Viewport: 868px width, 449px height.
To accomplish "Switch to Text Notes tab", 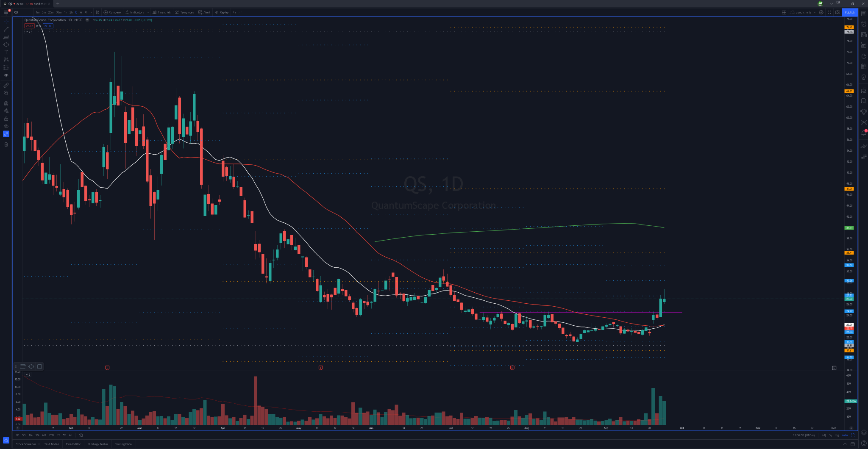I will click(x=52, y=444).
